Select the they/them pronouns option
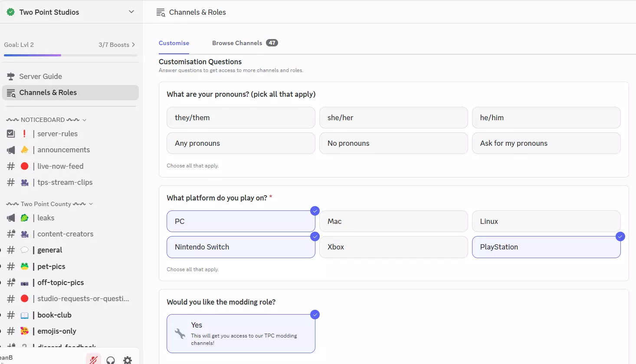The image size is (636, 364). pos(241,118)
